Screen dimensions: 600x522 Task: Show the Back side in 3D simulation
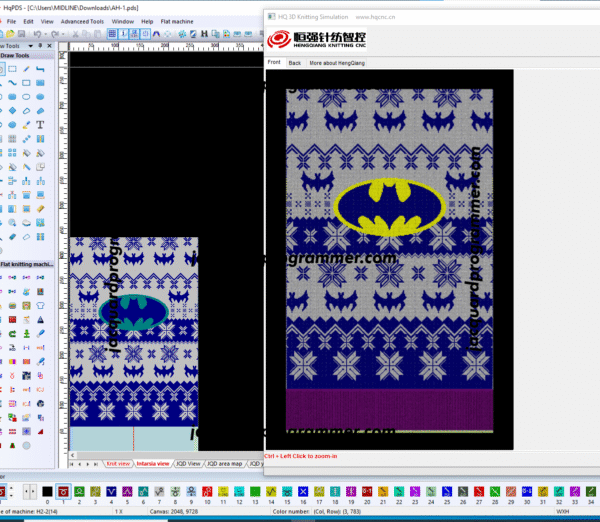pyautogui.click(x=294, y=62)
